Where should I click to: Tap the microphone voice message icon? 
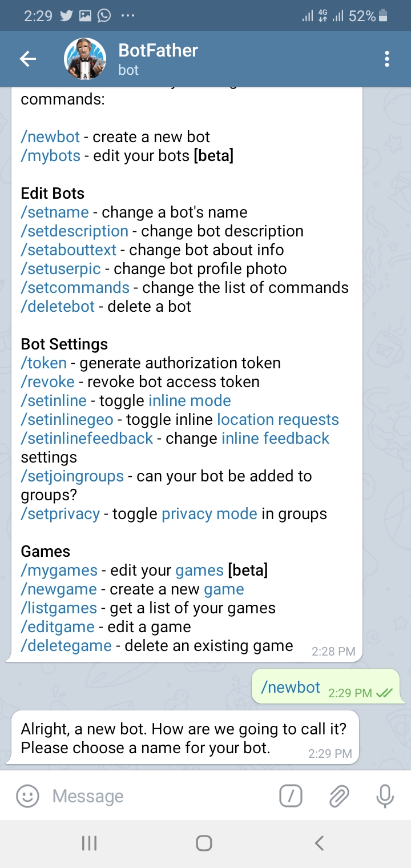385,795
